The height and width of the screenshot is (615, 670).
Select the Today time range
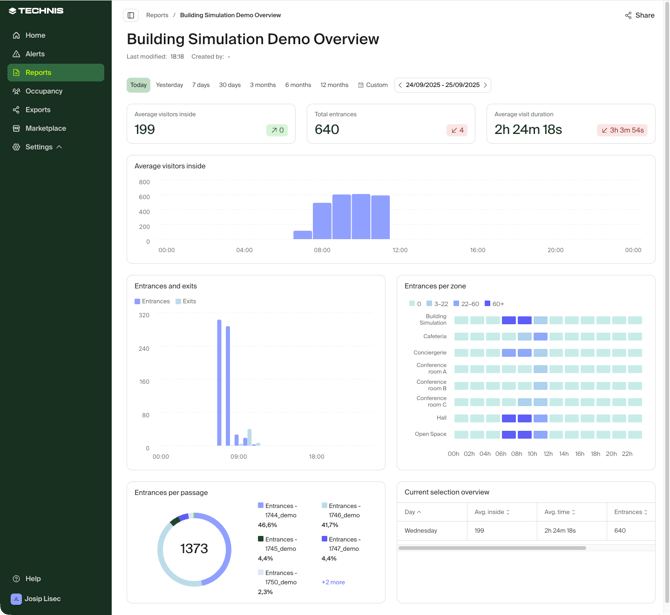[138, 85]
